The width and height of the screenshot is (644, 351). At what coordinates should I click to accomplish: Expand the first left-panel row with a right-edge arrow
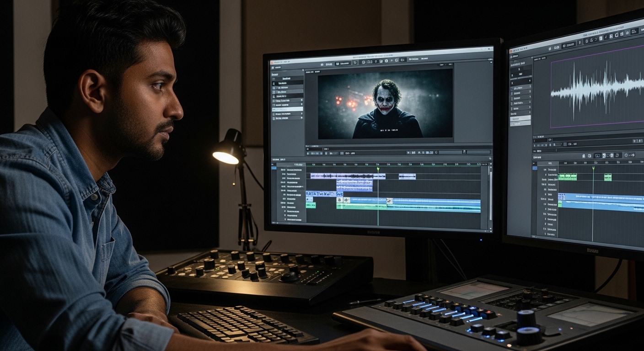pos(301,100)
